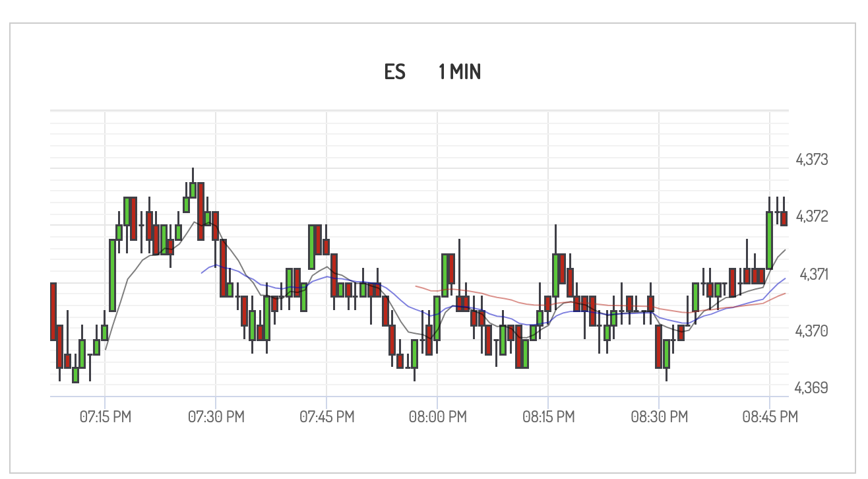Click the 1 MIN timeframe label
This screenshot has height=479, width=868.
(x=460, y=71)
